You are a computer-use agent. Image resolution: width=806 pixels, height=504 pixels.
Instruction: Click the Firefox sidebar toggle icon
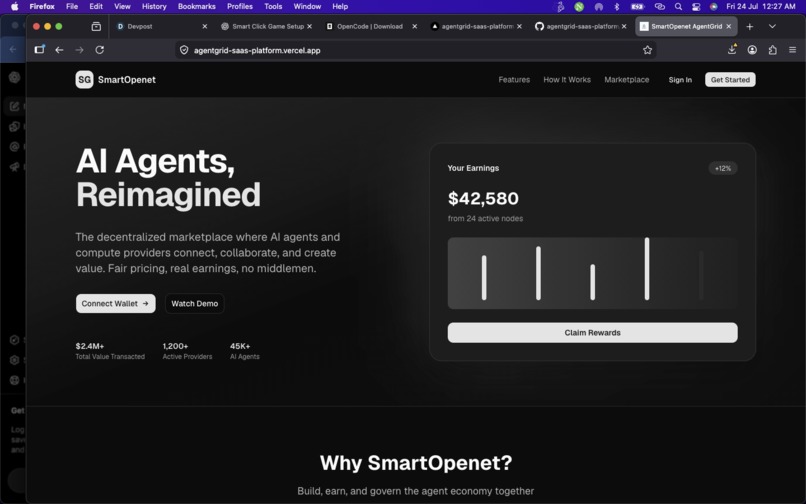(40, 49)
